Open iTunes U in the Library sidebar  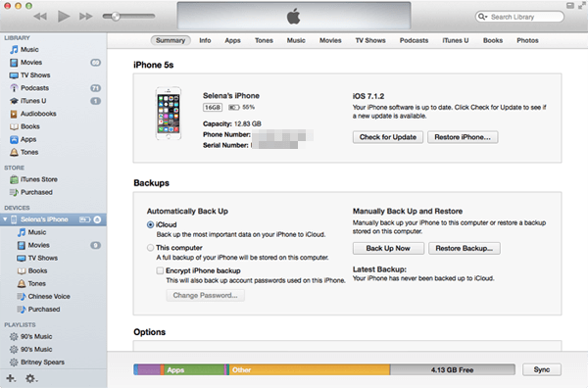(27, 101)
